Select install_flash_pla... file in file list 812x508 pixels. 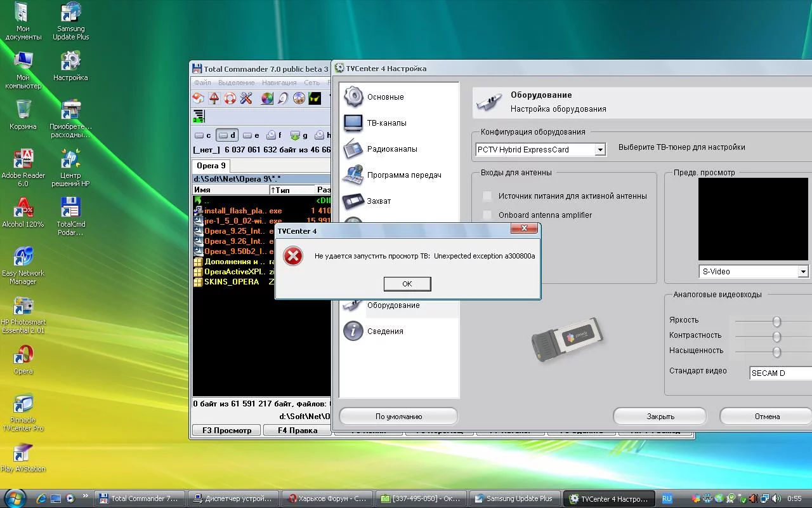[x=261, y=211]
